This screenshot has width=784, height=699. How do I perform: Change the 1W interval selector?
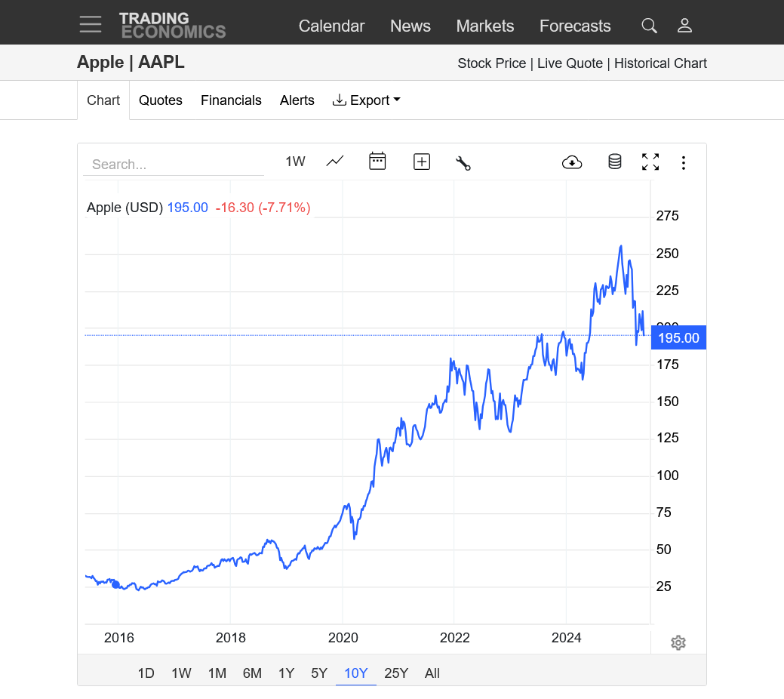click(x=295, y=162)
